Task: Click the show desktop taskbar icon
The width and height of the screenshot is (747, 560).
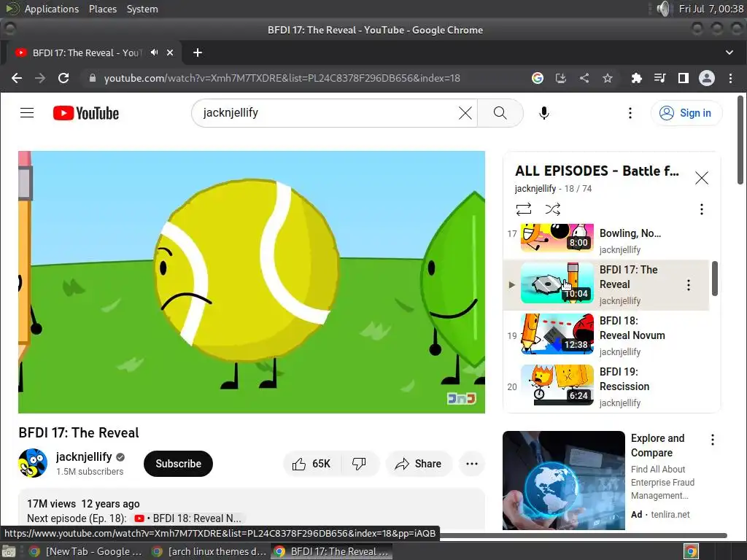Action: pyautogui.click(x=9, y=551)
